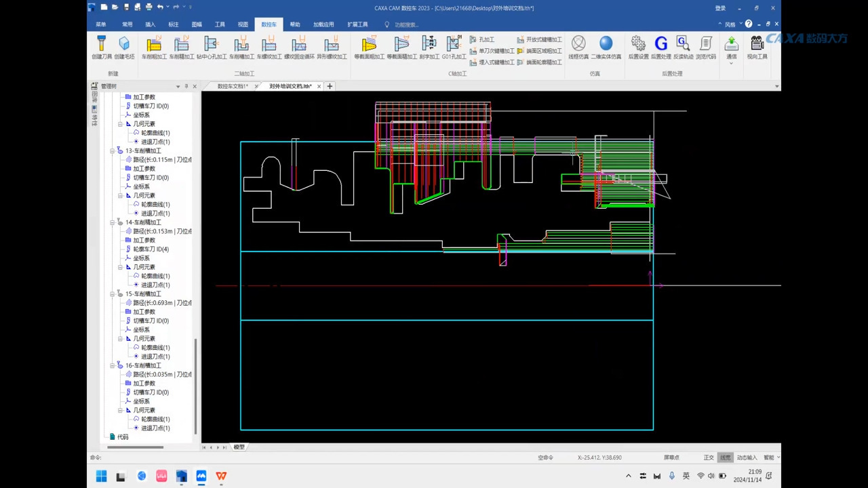Open 视向工具 camera tool
The height and width of the screenshot is (488, 868).
757,47
